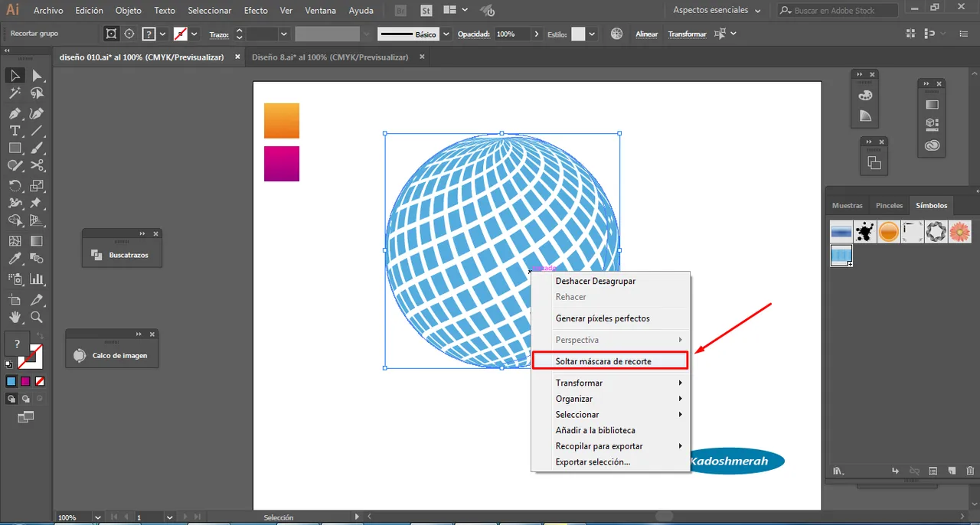Open the Bridge (Br) icon
This screenshot has height=525, width=980.
point(400,11)
